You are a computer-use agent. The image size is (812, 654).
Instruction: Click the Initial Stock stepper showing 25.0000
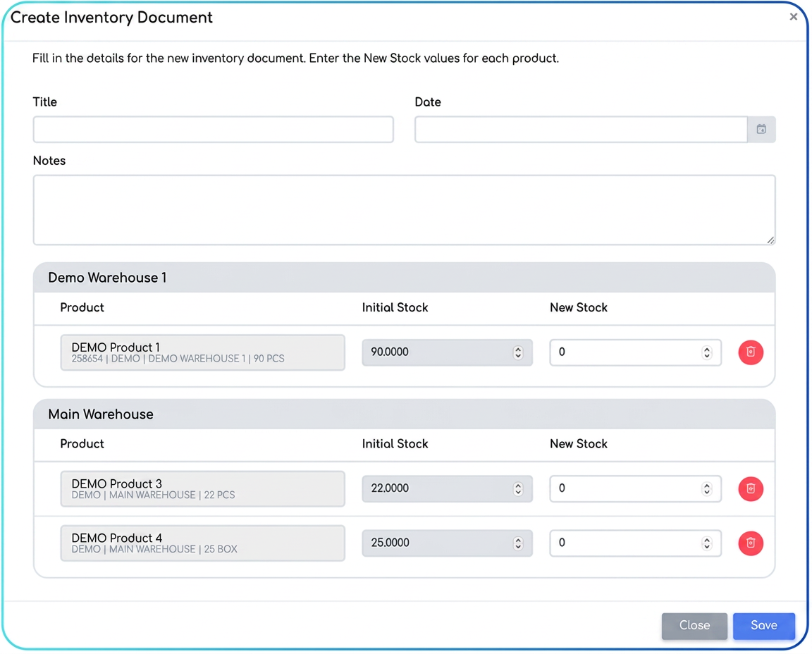[x=518, y=543]
